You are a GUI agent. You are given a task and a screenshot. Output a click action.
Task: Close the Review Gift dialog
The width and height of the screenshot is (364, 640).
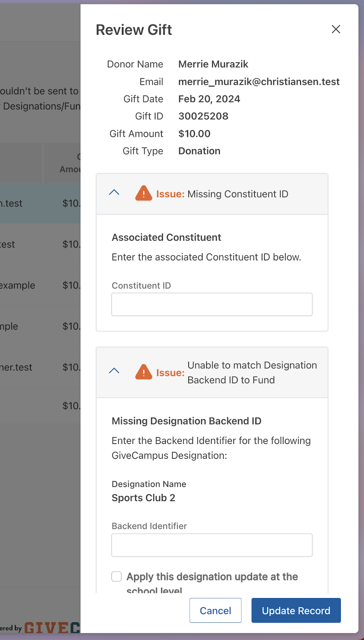[336, 29]
